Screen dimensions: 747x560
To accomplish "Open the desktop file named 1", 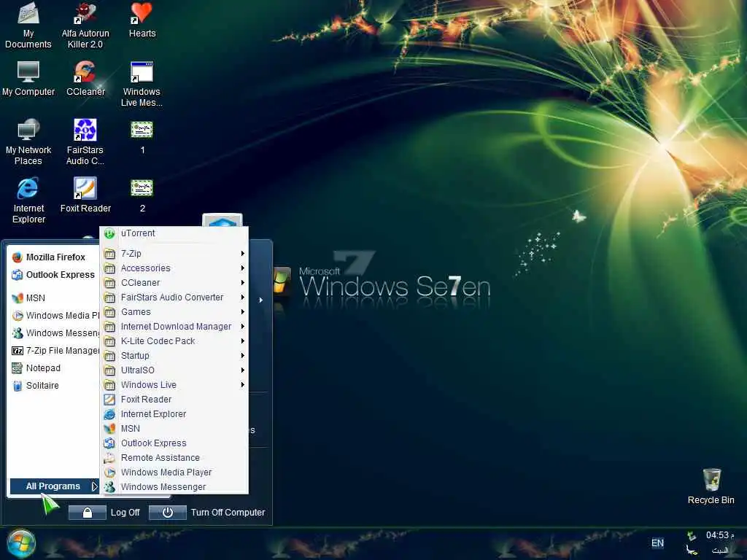I will pyautogui.click(x=142, y=137).
